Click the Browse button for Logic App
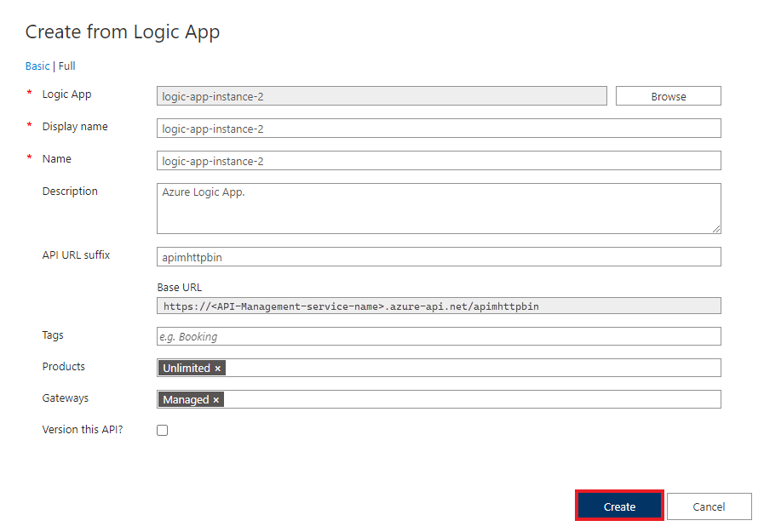Screen dimensions: 764x532 (x=668, y=95)
